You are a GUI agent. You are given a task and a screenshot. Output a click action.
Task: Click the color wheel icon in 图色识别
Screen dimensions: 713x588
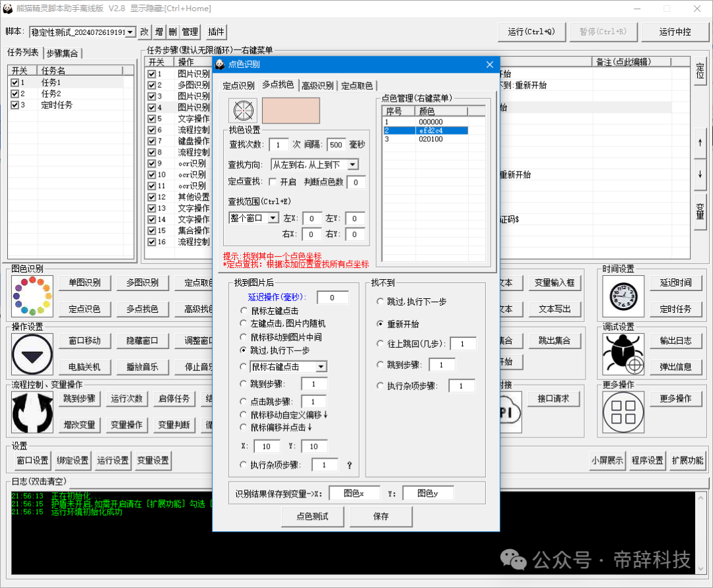(x=32, y=296)
